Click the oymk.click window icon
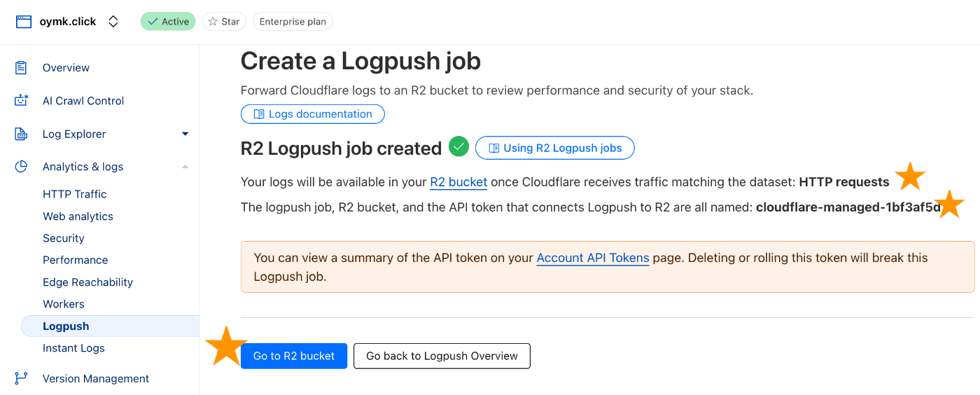The image size is (980, 395). (x=24, y=22)
